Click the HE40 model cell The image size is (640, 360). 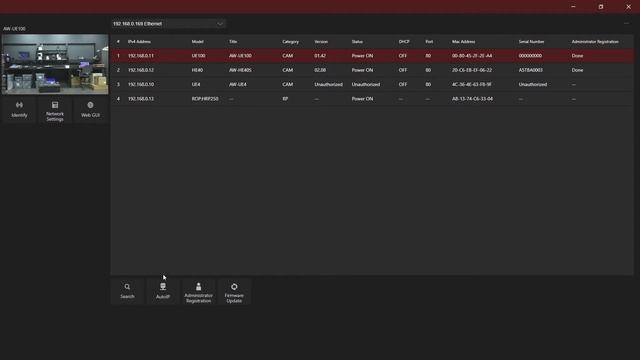click(x=197, y=70)
